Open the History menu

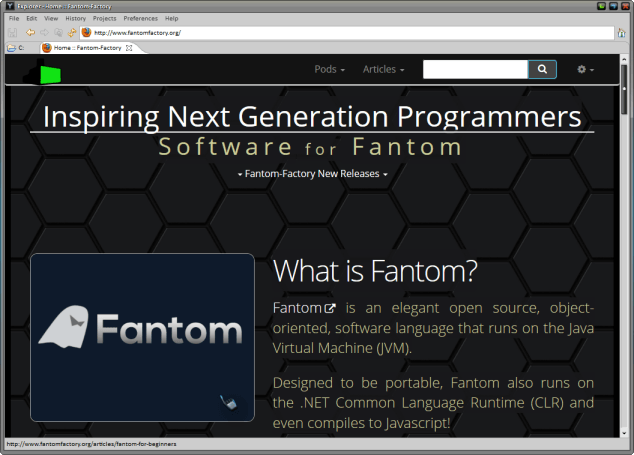[x=75, y=18]
